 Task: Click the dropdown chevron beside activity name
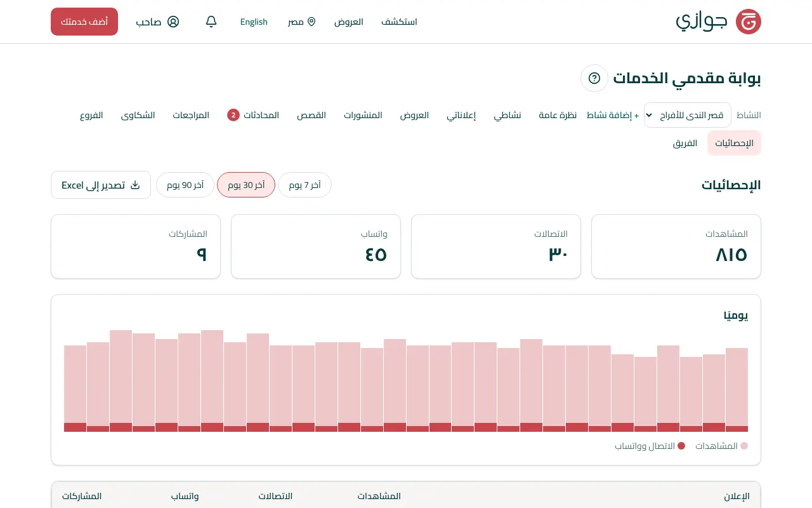(650, 115)
